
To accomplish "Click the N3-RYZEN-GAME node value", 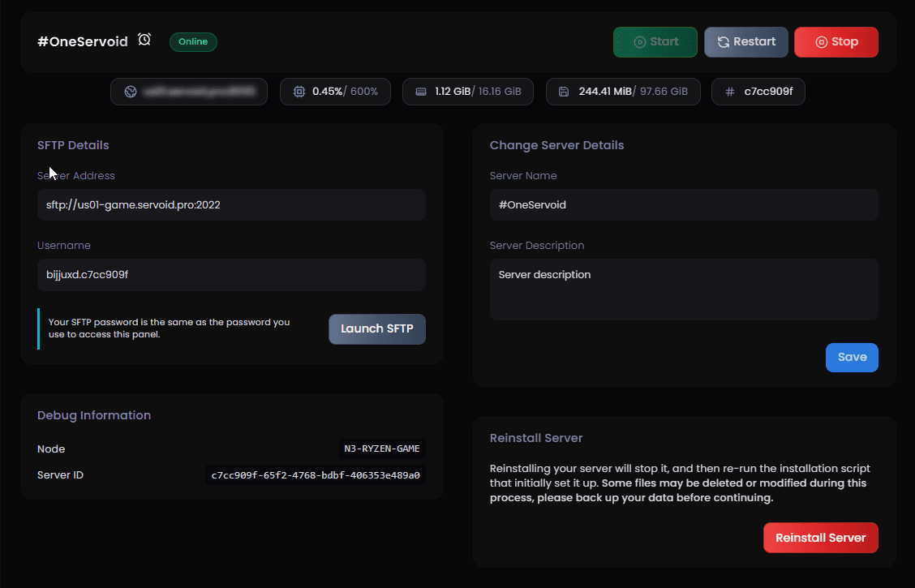I will click(382, 449).
